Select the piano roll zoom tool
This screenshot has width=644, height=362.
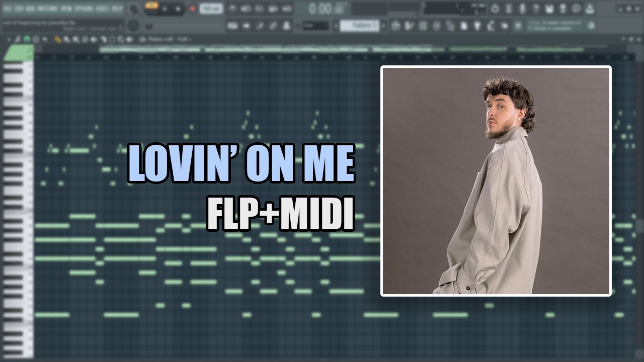(x=121, y=39)
